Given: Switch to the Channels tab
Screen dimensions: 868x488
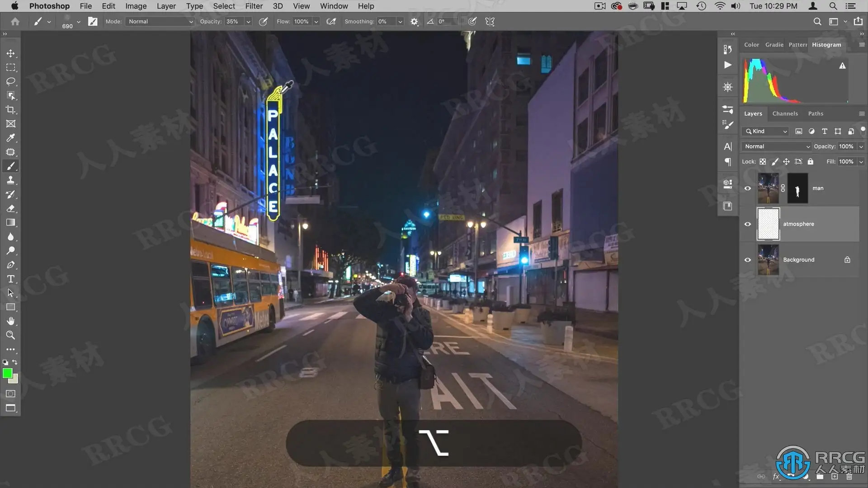Looking at the screenshot, I should pos(785,114).
